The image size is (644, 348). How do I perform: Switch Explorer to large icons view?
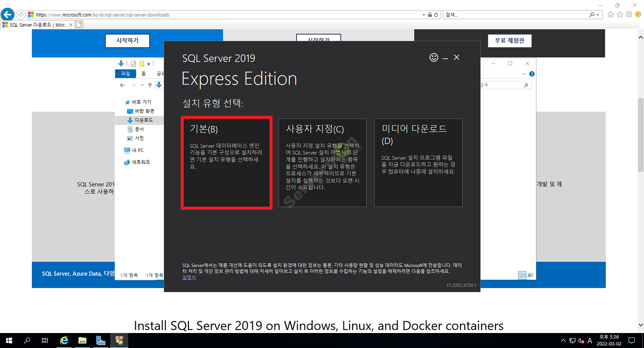(530, 275)
